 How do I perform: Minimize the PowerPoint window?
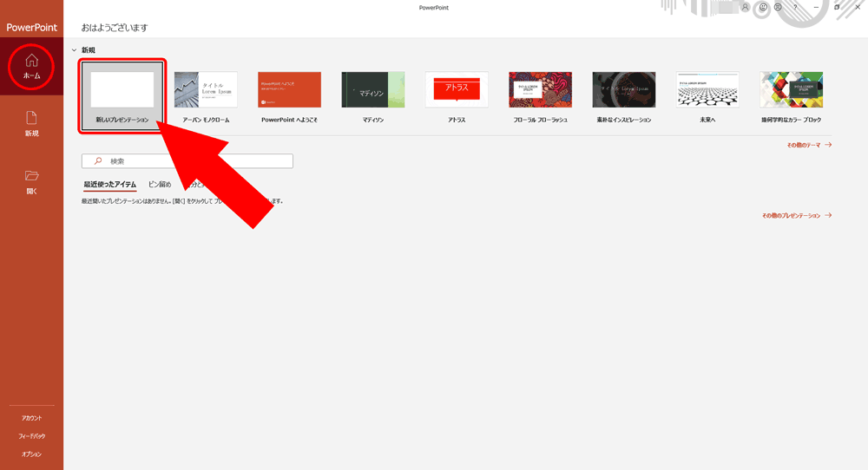[x=816, y=7]
